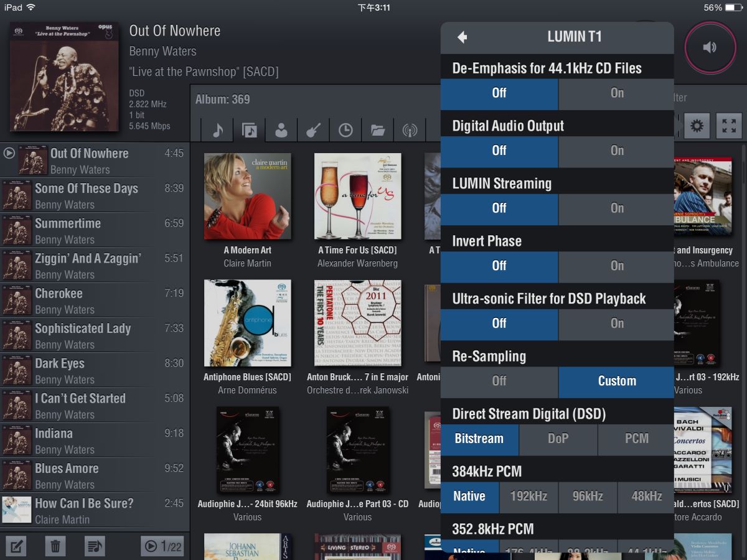The image size is (747, 560).
Task: Switch to albums tab icon
Action: tap(250, 129)
